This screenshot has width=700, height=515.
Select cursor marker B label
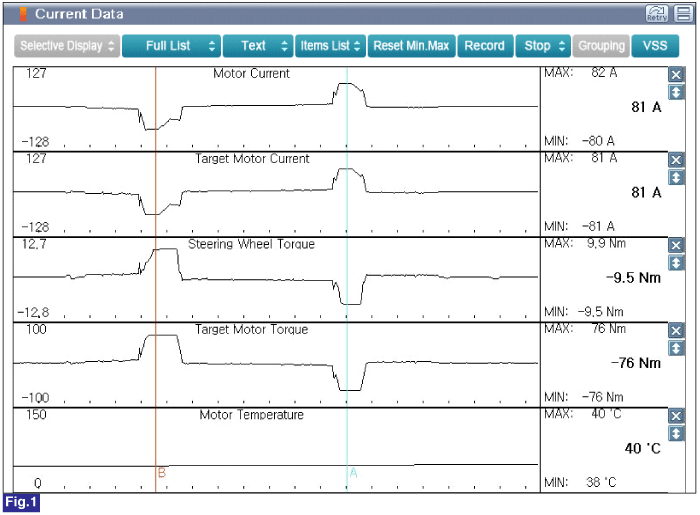pos(162,473)
